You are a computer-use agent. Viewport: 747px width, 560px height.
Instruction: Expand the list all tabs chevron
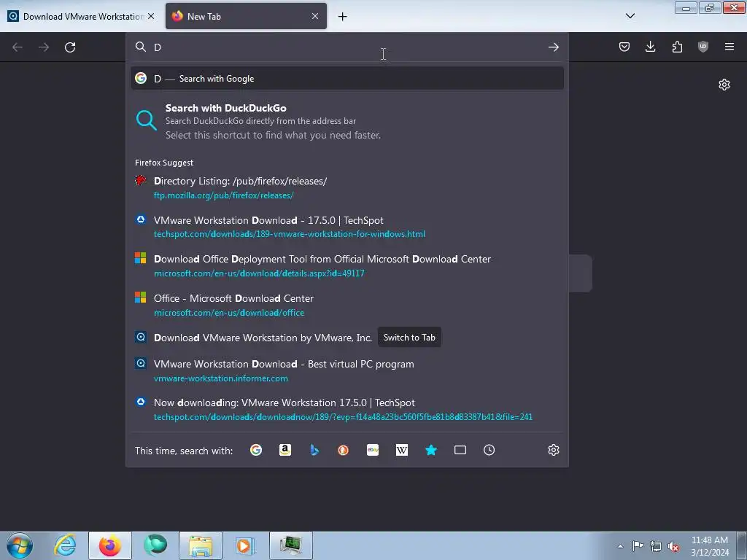tap(630, 16)
